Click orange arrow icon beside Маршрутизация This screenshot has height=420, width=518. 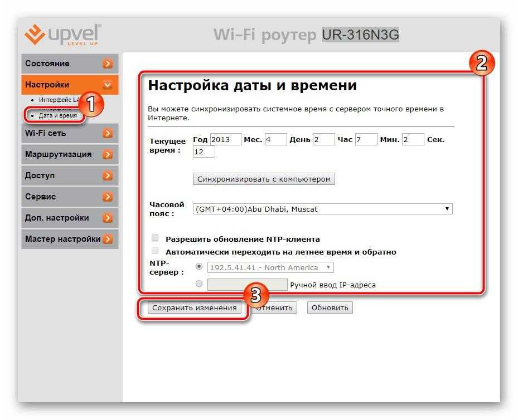point(108,155)
